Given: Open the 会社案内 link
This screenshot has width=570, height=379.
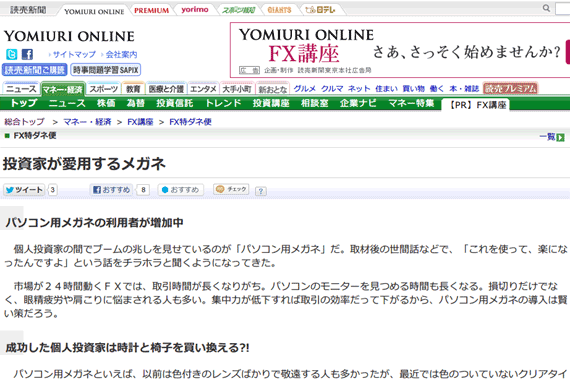Looking at the screenshot, I should [121, 55].
